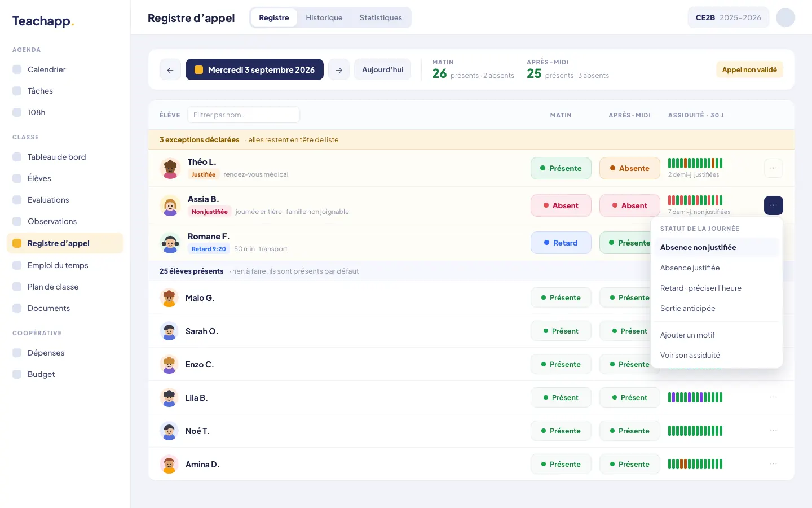Open more options for Lila B.

click(x=774, y=397)
